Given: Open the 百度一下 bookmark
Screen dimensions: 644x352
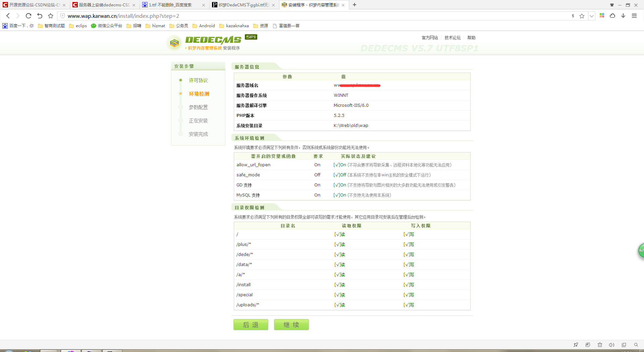Looking at the screenshot, I should (x=18, y=26).
